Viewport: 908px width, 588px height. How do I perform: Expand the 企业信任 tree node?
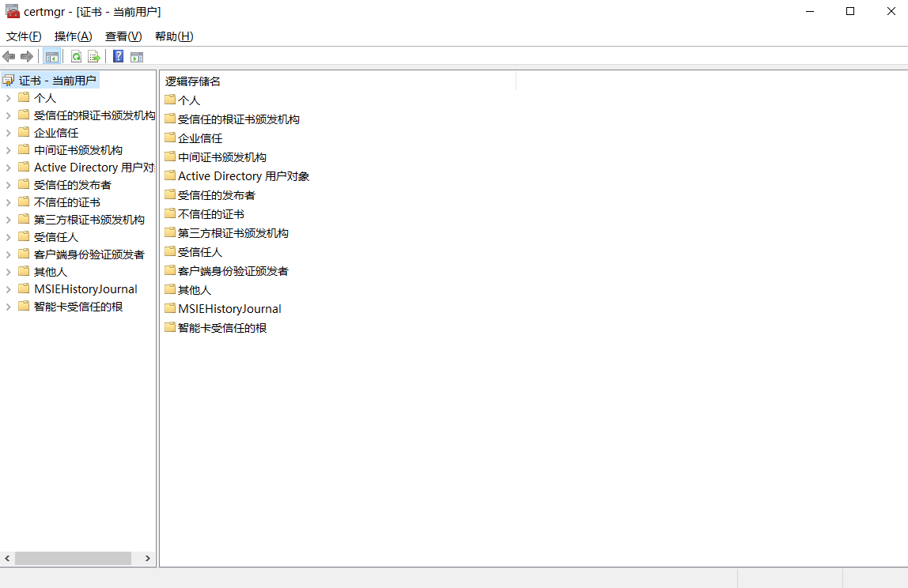(8, 133)
